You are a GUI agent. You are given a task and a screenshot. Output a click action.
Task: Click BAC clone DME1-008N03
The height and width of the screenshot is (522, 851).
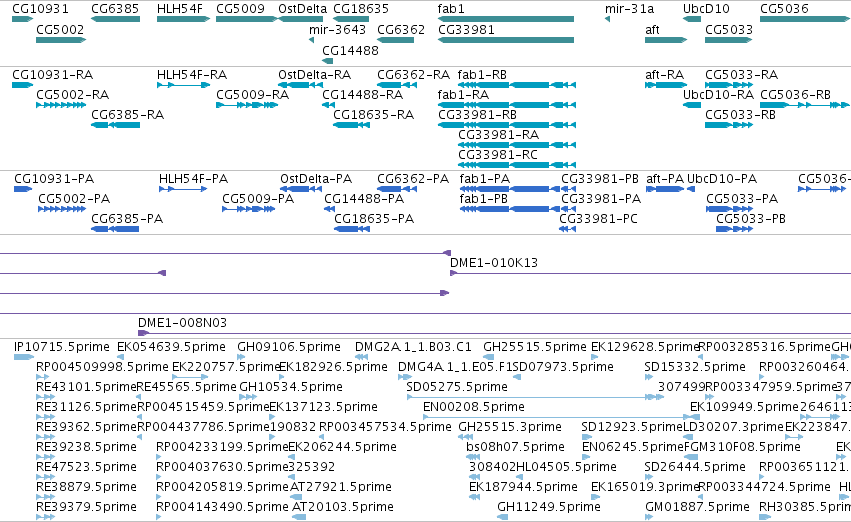click(182, 323)
